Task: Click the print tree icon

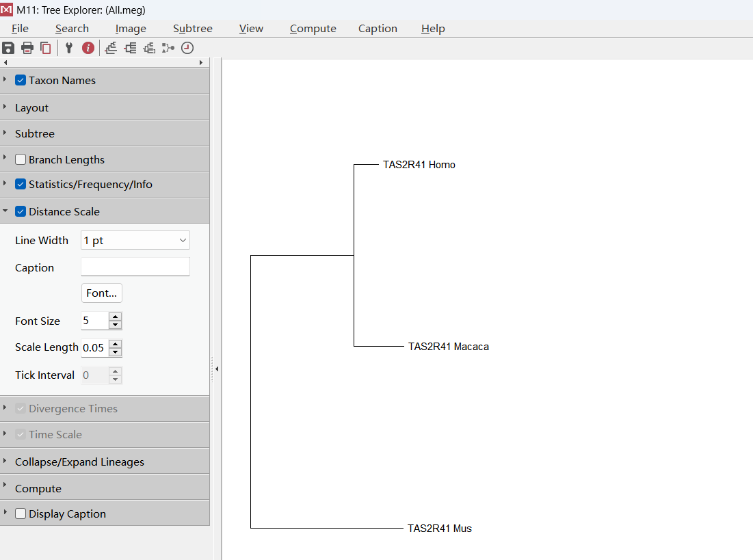Action: coord(27,48)
